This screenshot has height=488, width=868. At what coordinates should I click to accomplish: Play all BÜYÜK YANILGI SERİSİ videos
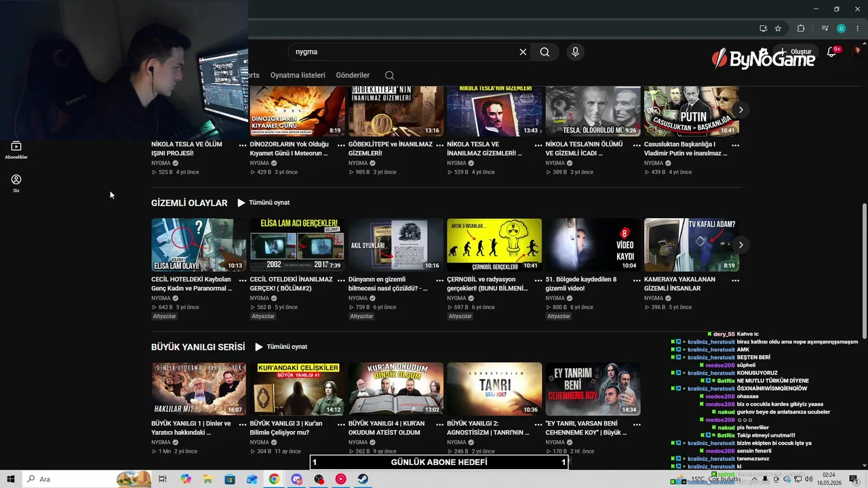281,346
